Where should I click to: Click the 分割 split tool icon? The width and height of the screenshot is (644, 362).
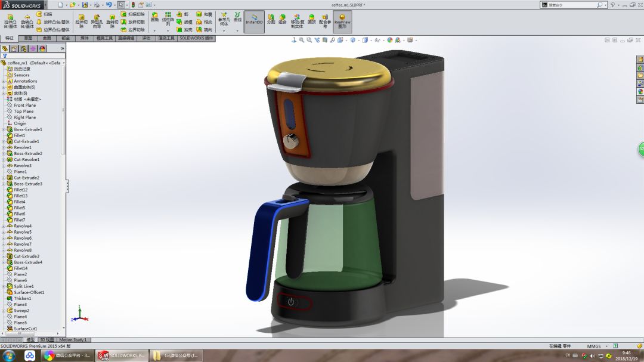point(271,19)
